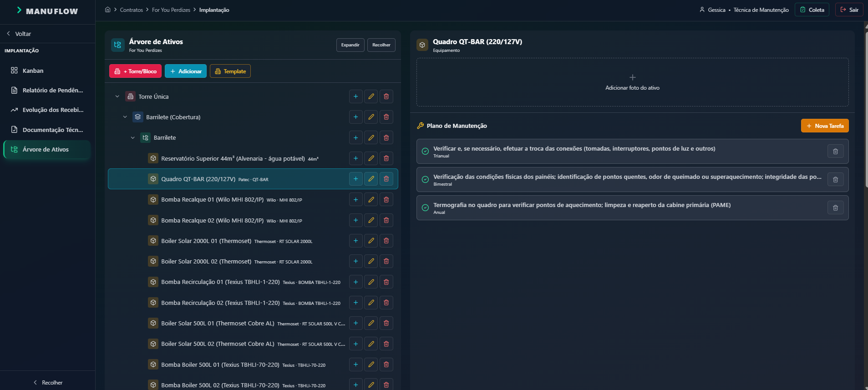
Task: Add item under Boiler Solar 2000L 01
Action: [x=355, y=241]
